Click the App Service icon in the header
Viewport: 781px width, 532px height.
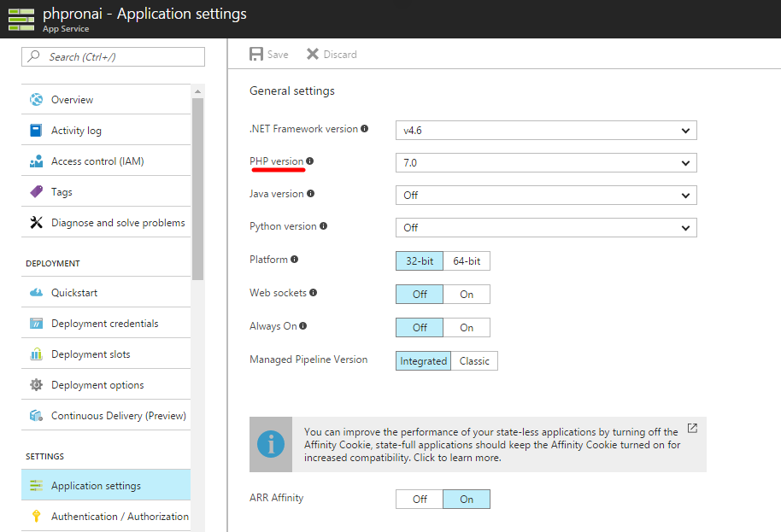click(21, 20)
